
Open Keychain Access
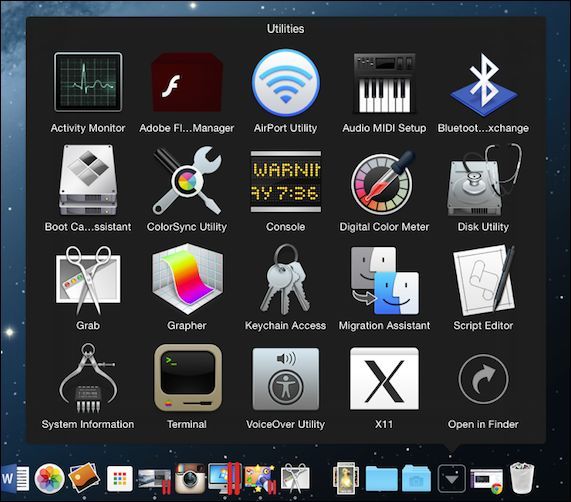tap(286, 280)
